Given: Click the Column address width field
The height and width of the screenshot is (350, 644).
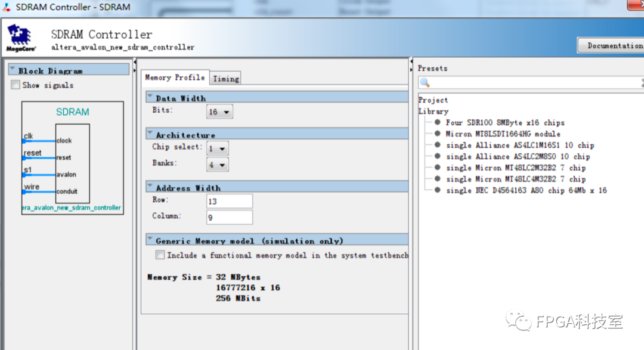Looking at the screenshot, I should coord(229,217).
